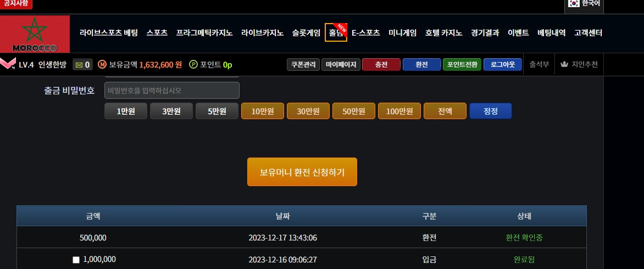644x269 pixels.
Task: Tick the checkbox beside 1,000,000 row
Action: 76,260
